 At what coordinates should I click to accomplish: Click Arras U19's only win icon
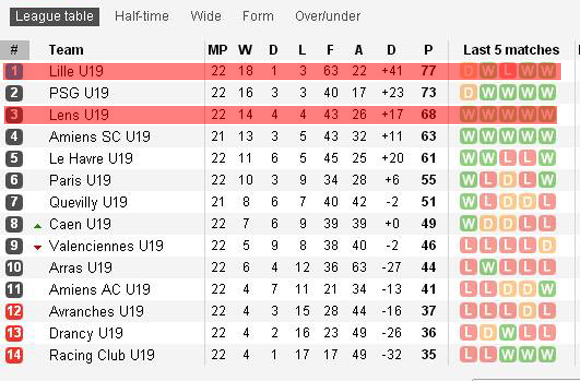tap(488, 267)
